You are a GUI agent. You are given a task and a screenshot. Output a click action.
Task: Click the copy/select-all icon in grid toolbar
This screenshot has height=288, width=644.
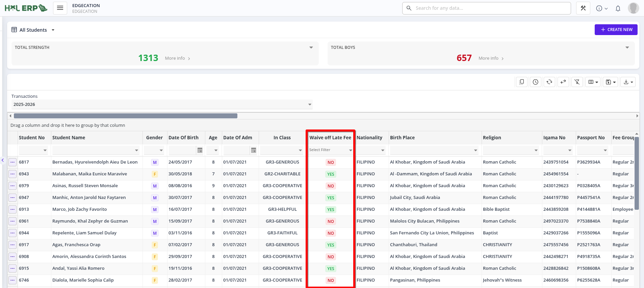[x=522, y=82]
